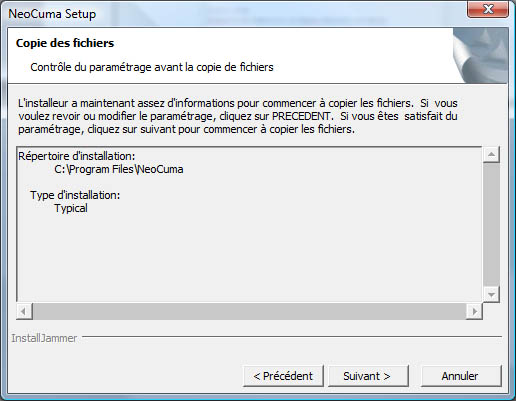Close the NeoCuma Setup window
The height and width of the screenshot is (401, 516).
tap(488, 9)
